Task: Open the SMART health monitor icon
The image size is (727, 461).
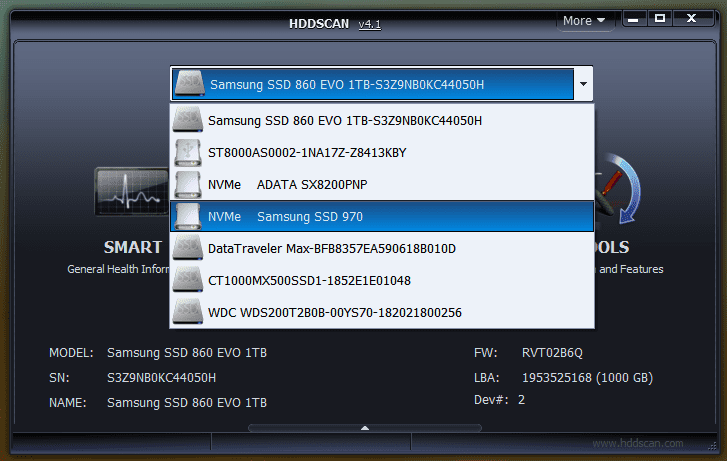Action: [132, 192]
